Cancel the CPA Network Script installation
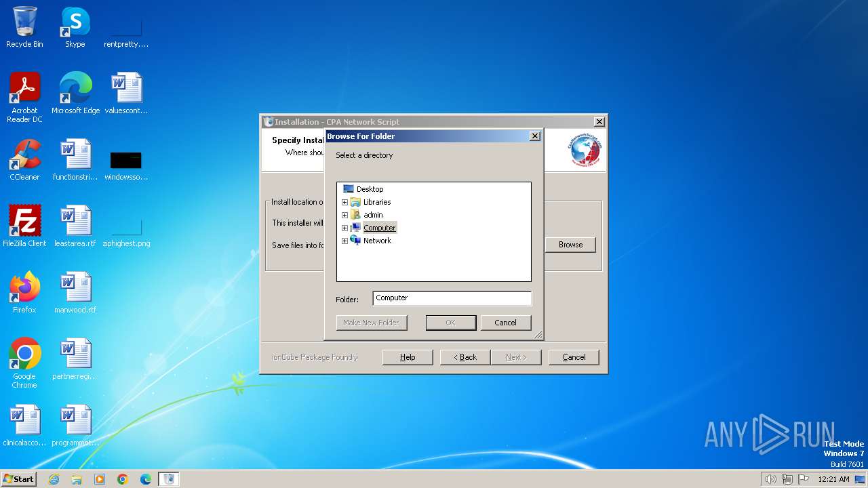The width and height of the screenshot is (868, 488). [x=574, y=357]
